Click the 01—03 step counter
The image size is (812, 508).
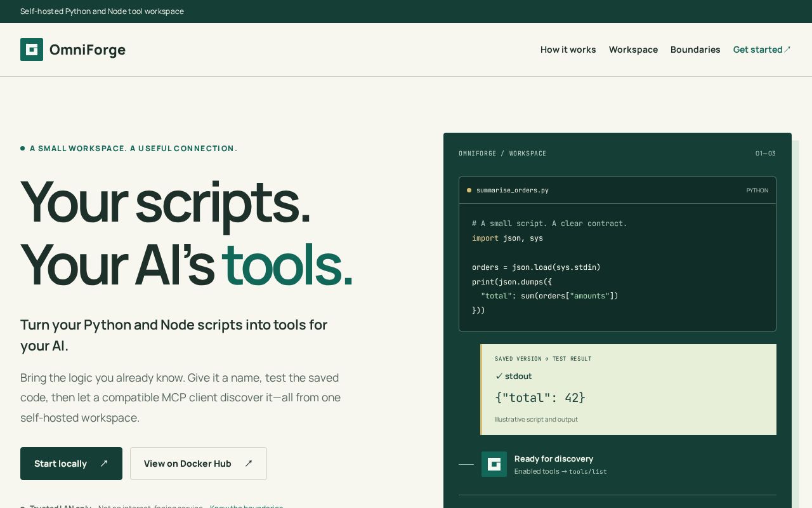766,154
